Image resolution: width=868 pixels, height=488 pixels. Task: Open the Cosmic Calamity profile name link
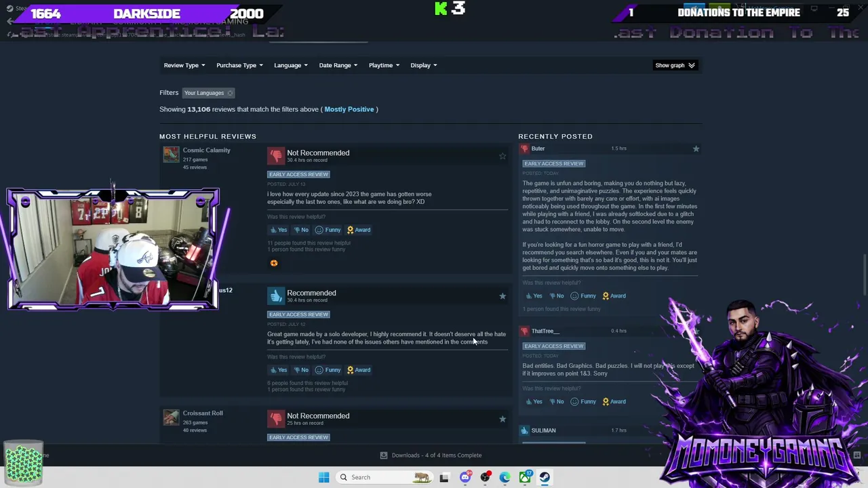(206, 150)
